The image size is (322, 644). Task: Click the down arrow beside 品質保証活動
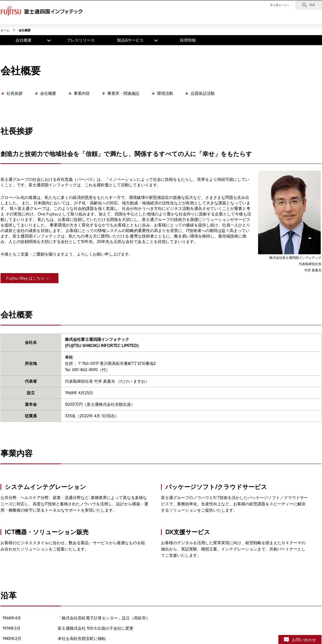tap(187, 93)
